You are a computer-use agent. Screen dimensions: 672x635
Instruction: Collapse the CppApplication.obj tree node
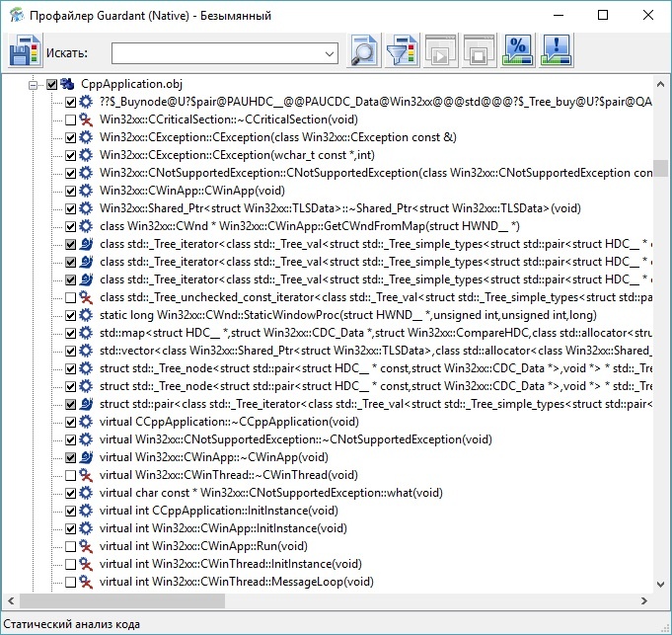pyautogui.click(x=35, y=85)
